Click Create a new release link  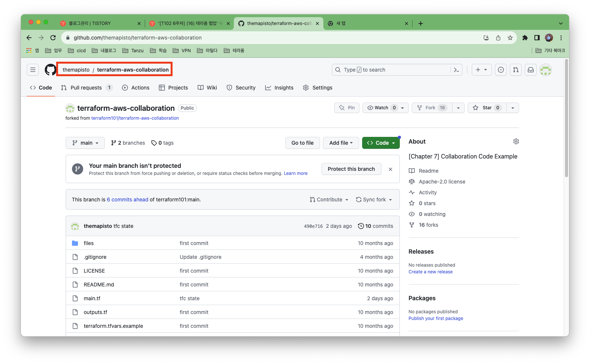[430, 272]
